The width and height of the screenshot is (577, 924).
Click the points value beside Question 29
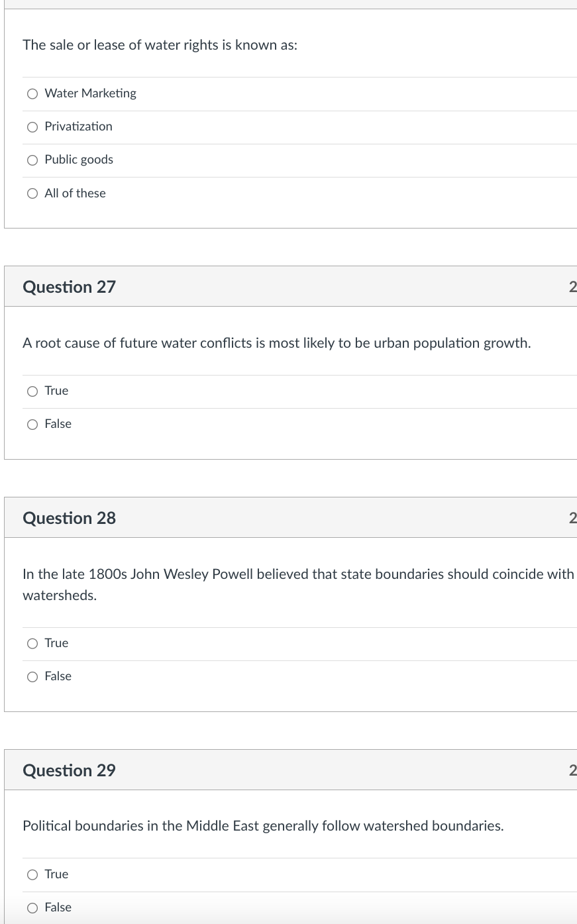tap(572, 770)
